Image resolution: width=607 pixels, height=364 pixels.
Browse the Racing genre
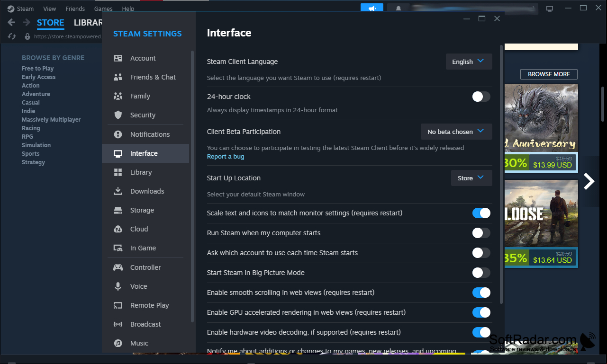(x=31, y=128)
